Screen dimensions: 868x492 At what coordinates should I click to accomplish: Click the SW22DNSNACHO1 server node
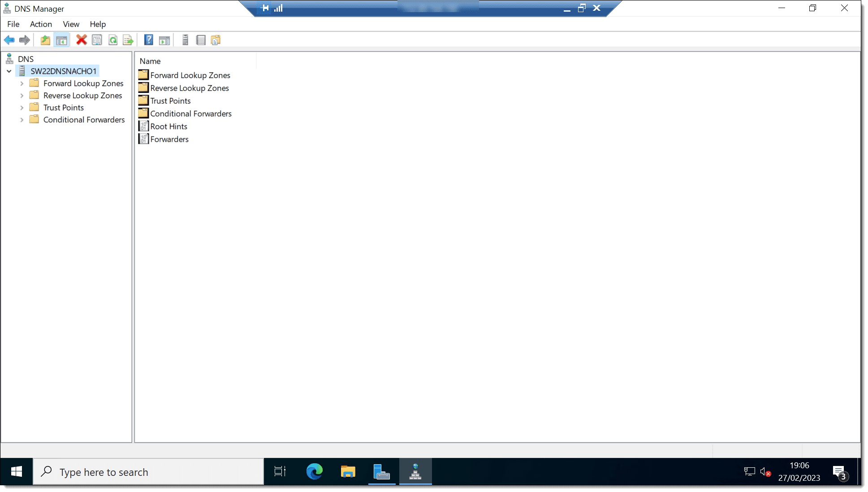(x=63, y=71)
